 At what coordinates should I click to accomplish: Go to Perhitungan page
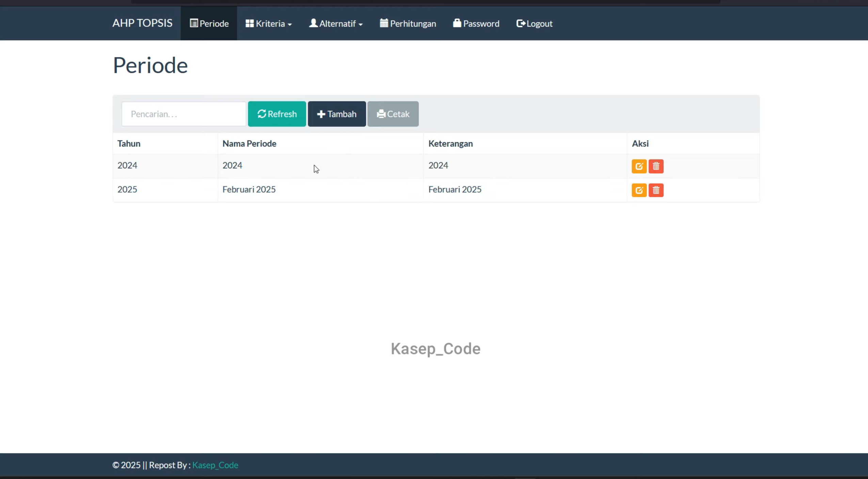tap(408, 23)
